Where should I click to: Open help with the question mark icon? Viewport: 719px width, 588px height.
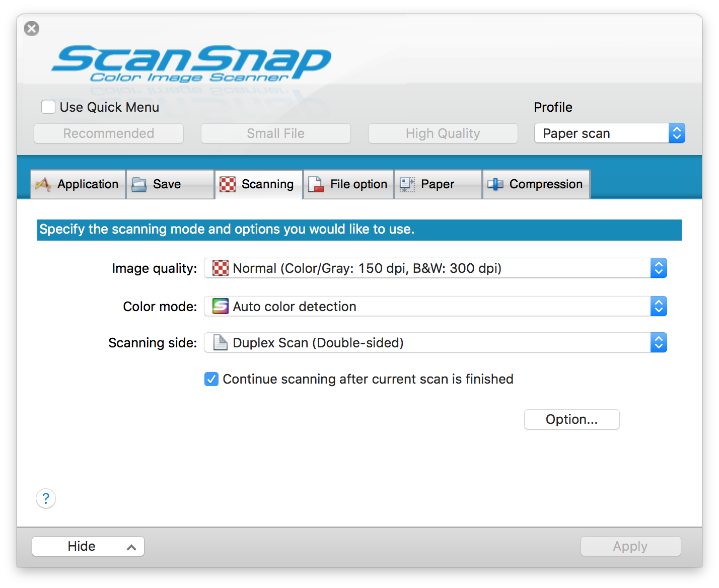tap(46, 498)
